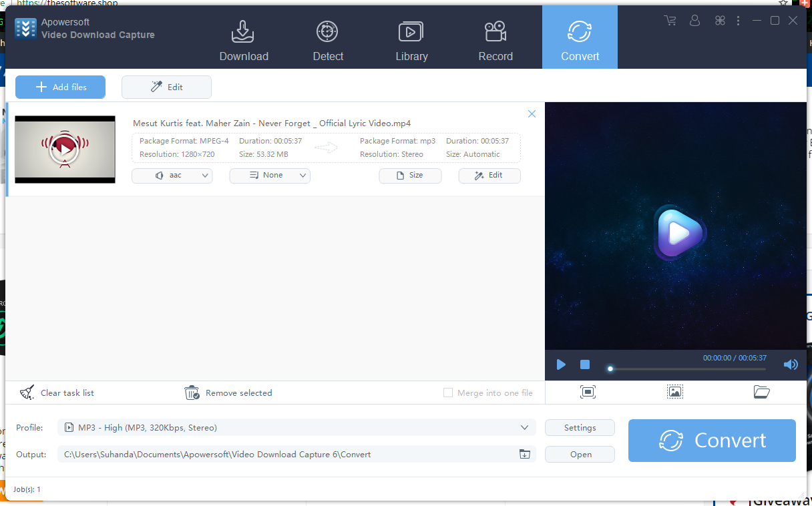Open the aac audio format dropdown

(172, 176)
